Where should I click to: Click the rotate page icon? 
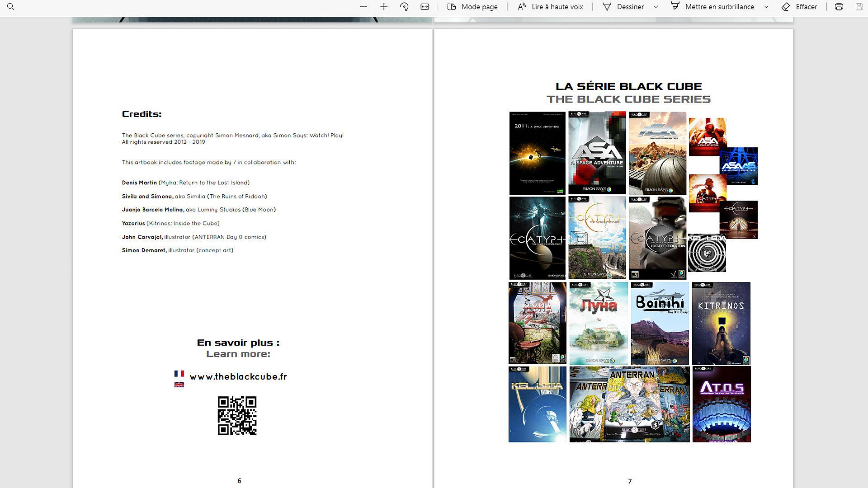(x=404, y=7)
